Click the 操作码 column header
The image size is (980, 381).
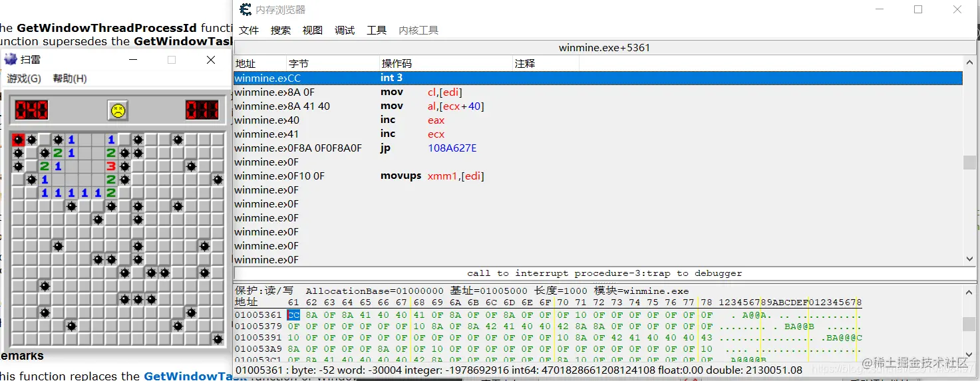[446, 63]
